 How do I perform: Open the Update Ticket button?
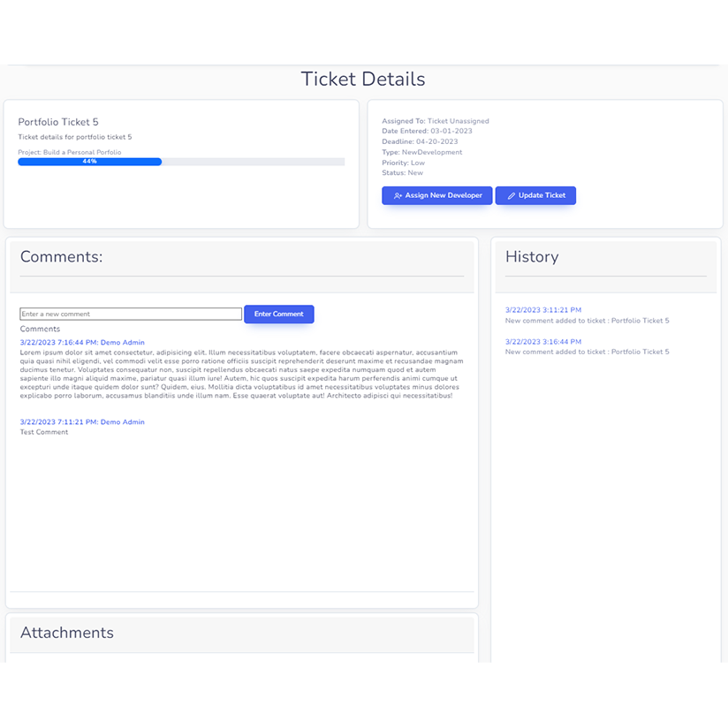pyautogui.click(x=535, y=195)
